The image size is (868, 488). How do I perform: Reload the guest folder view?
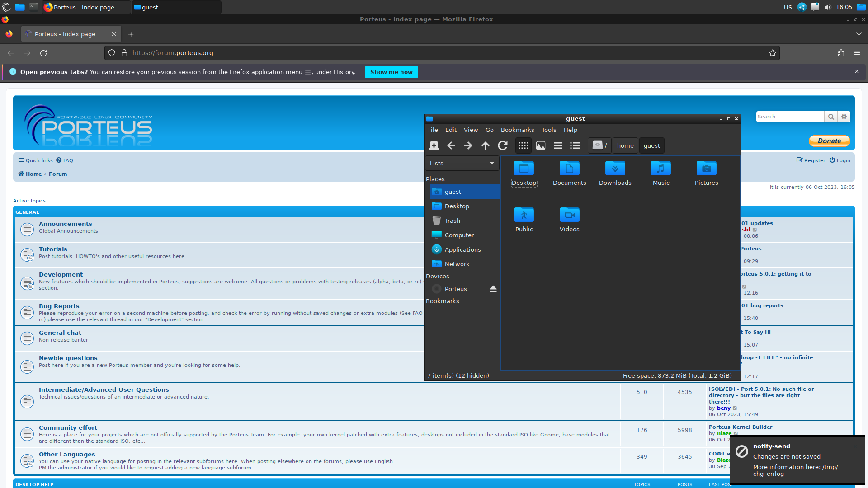(503, 145)
